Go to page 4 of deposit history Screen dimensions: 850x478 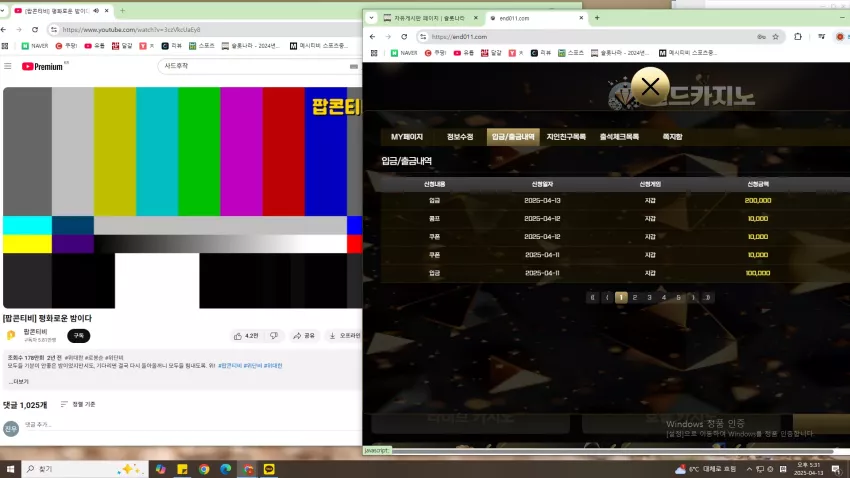click(x=664, y=298)
